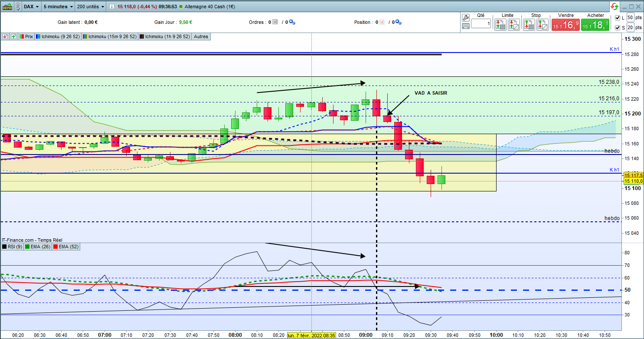Click the S points input field

pyautogui.click(x=630, y=28)
